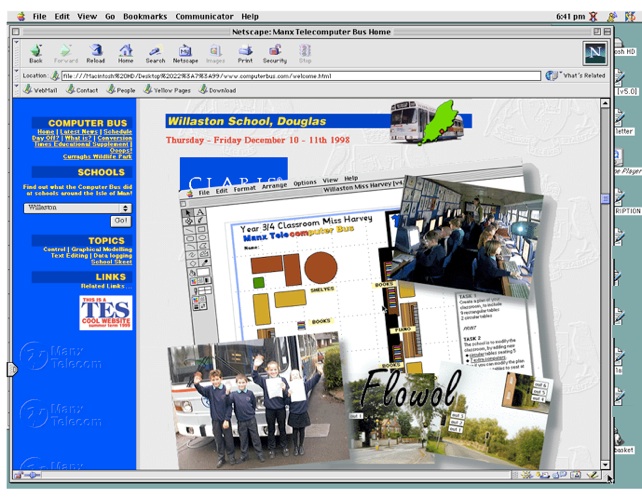The height and width of the screenshot is (498, 642).
Task: Click the TES Cool Website badge
Action: (105, 312)
